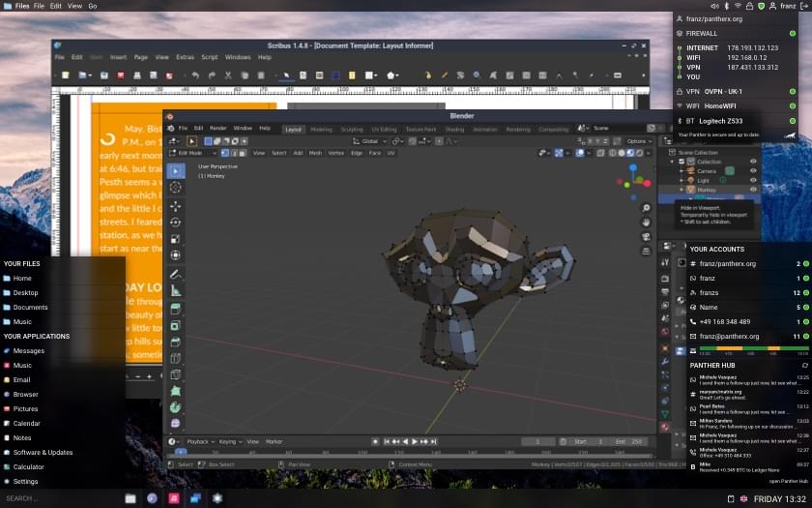Open the Modeling workspace tab in Blender

(x=321, y=129)
